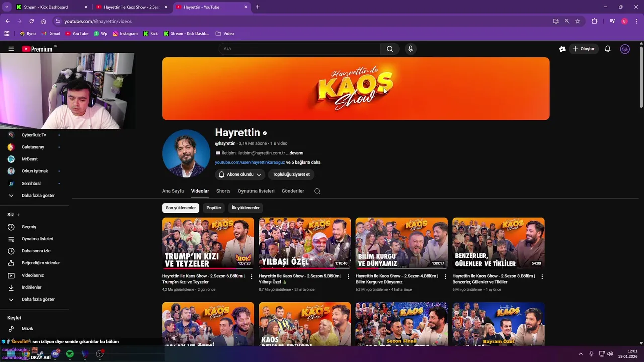
Task: Open the Chrome three-dot menu
Action: tap(637, 21)
